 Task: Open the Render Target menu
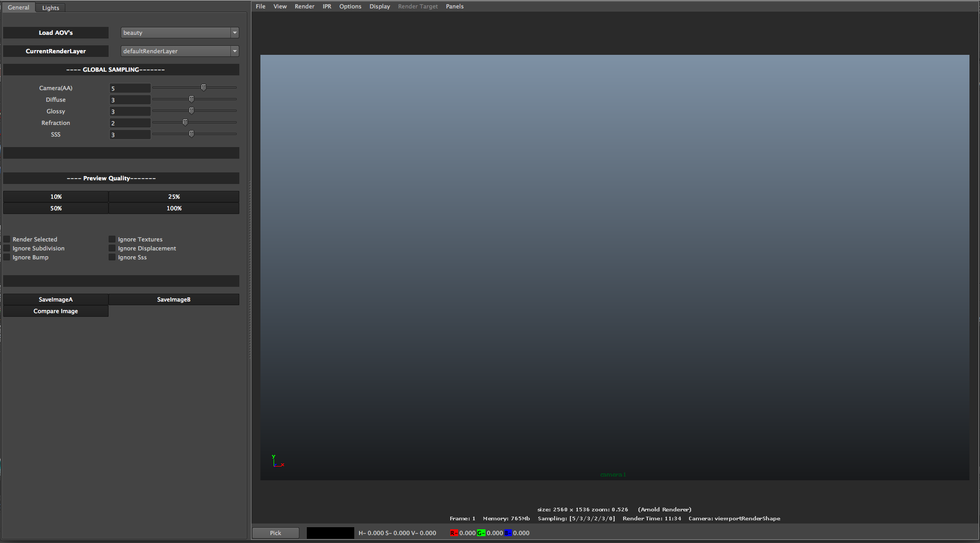coord(418,6)
